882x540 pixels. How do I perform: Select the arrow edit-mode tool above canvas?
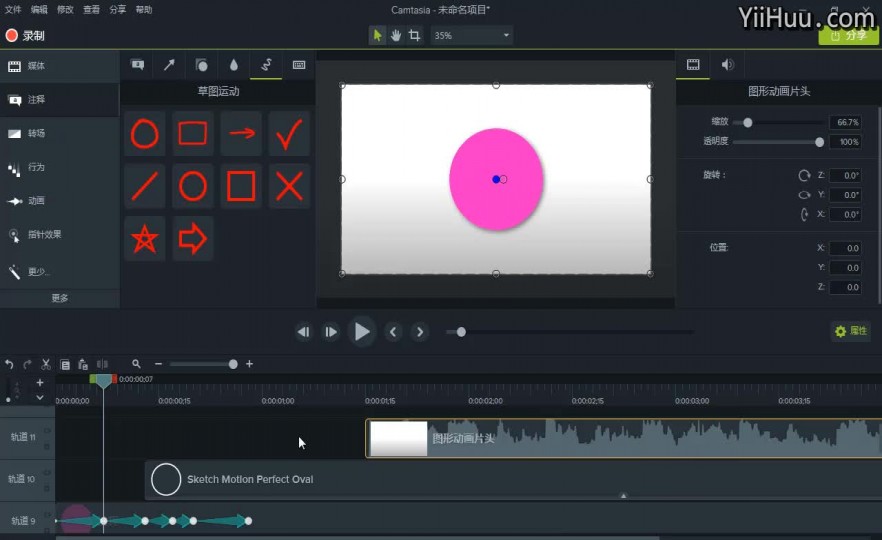(x=377, y=35)
